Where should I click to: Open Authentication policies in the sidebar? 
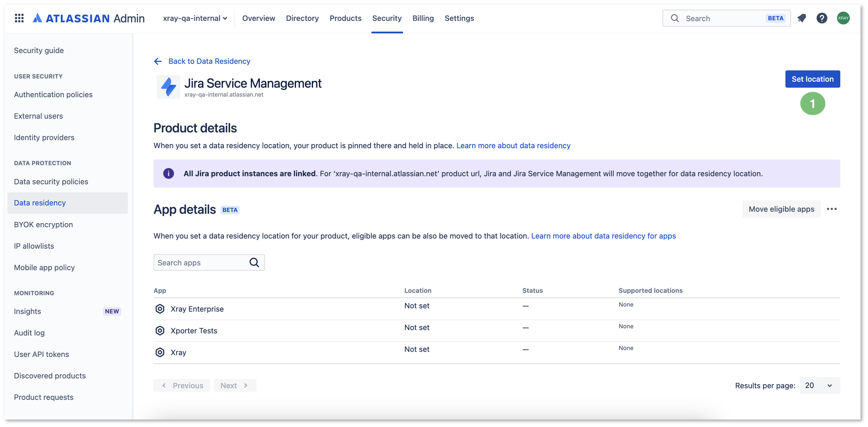(53, 95)
